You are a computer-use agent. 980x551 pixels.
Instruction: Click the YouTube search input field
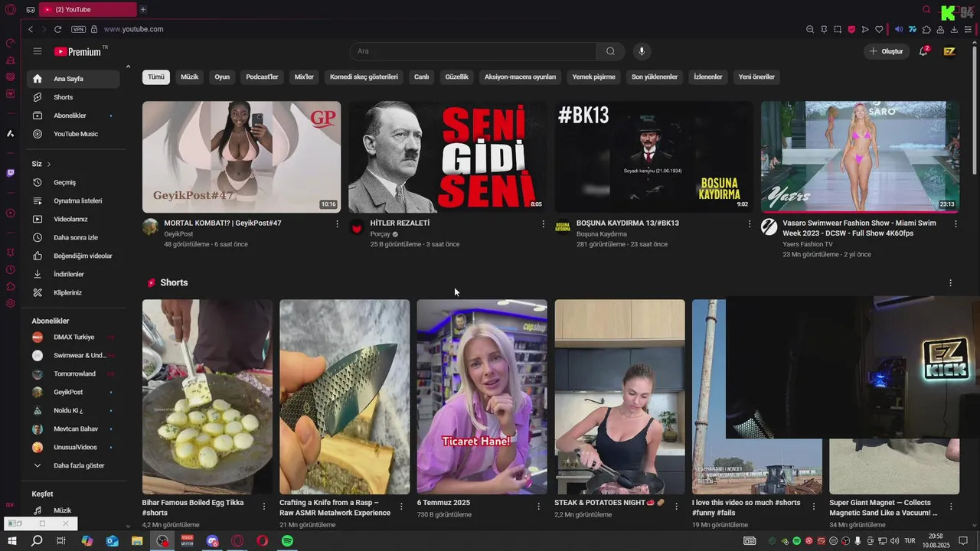[x=473, y=51]
